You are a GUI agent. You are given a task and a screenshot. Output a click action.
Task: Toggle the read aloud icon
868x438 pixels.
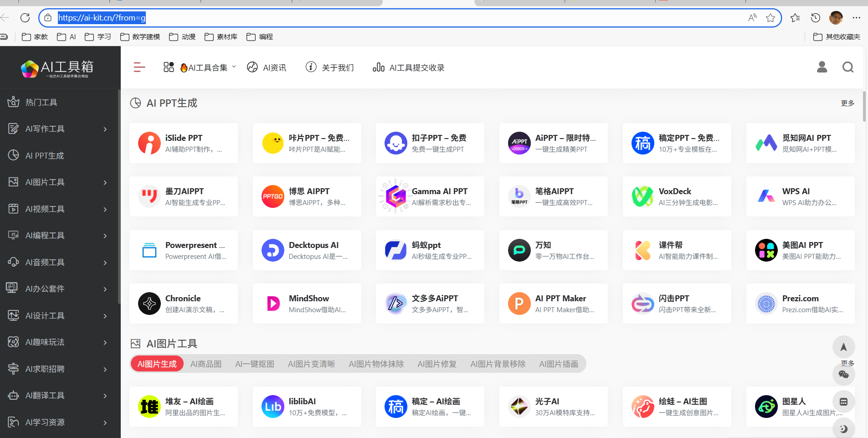point(752,18)
